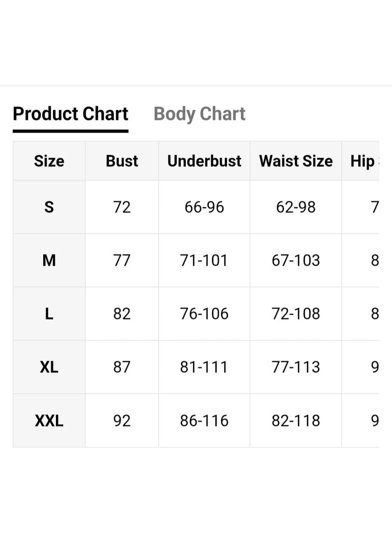The width and height of the screenshot is (392, 534).
Task: Click the Size column header
Action: [x=49, y=161]
